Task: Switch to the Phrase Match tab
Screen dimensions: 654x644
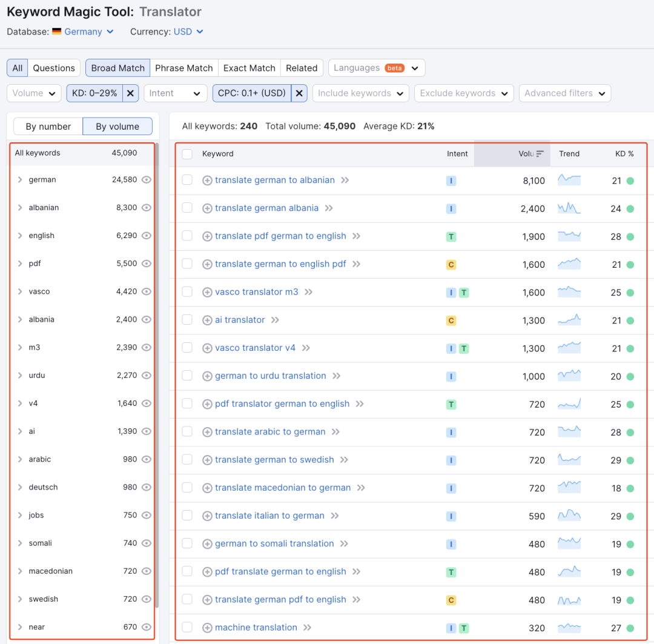Action: pyautogui.click(x=183, y=68)
